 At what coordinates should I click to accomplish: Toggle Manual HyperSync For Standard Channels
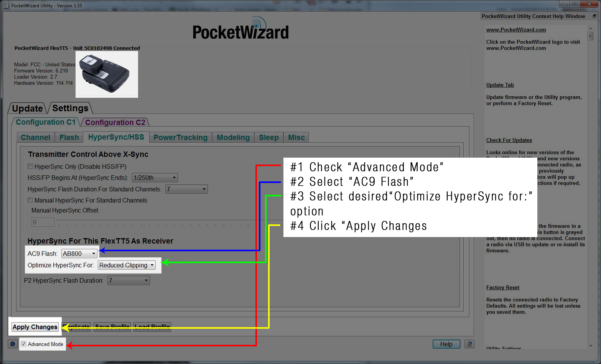tap(30, 200)
